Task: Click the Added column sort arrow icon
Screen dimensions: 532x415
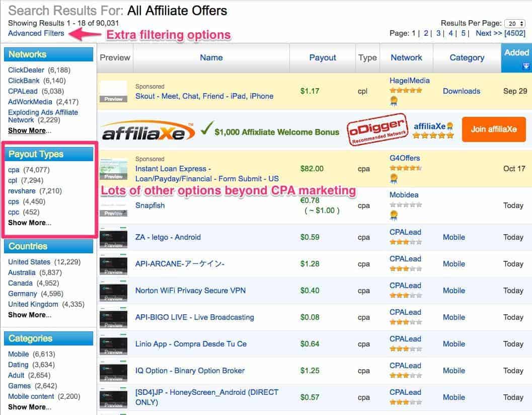Action: coord(525,66)
